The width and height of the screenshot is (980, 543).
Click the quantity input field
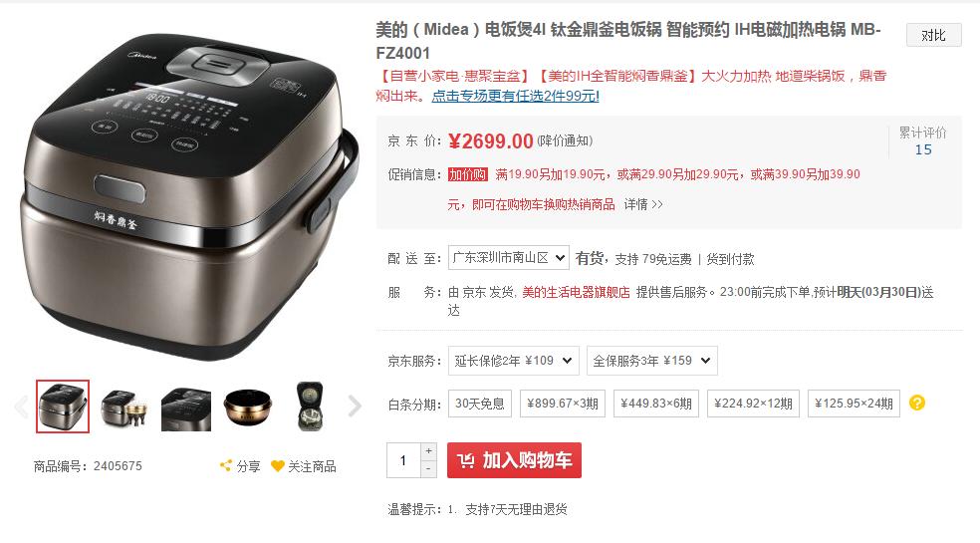point(403,460)
